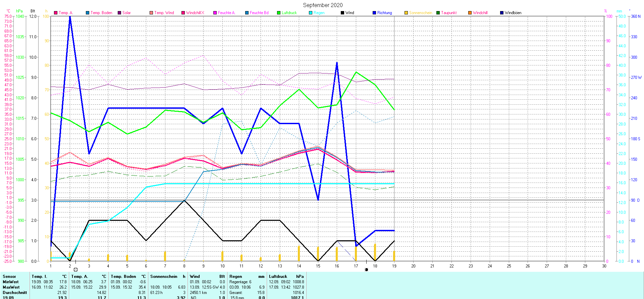This screenshot has width=644, height=299.
Task: Click the purple Solar legend square
Action: tap(119, 13)
